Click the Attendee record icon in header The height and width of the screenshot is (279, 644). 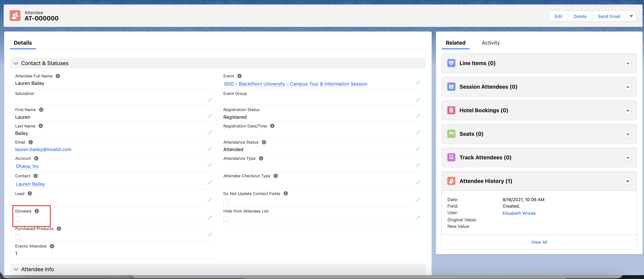15,16
